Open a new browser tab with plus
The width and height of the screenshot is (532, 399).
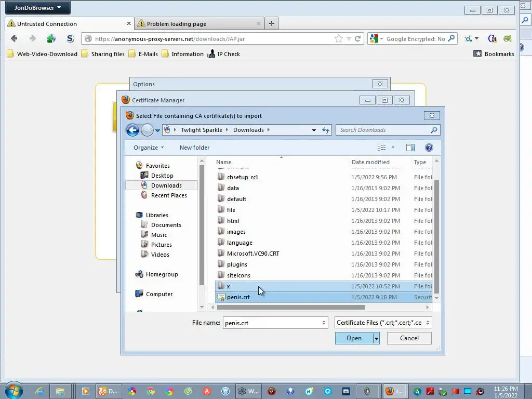point(271,23)
